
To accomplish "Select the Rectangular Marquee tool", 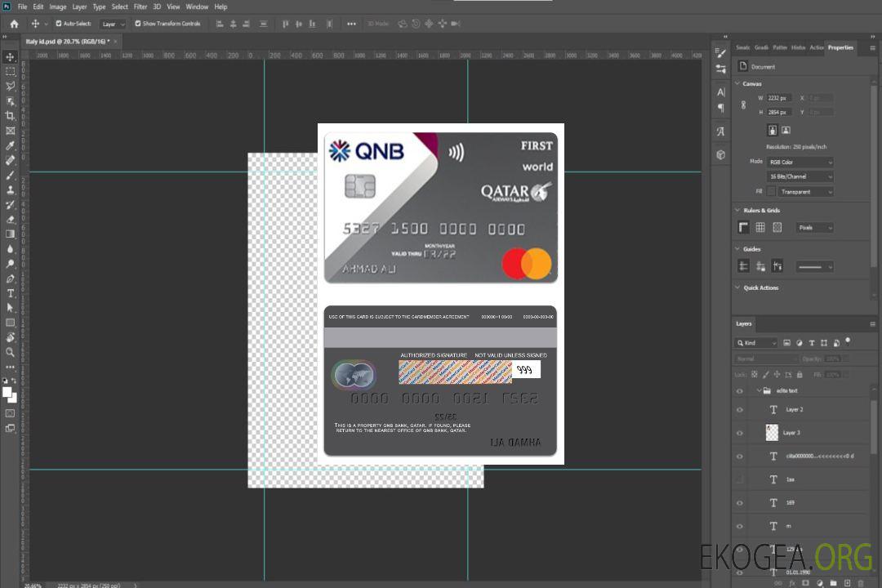I will pyautogui.click(x=10, y=72).
